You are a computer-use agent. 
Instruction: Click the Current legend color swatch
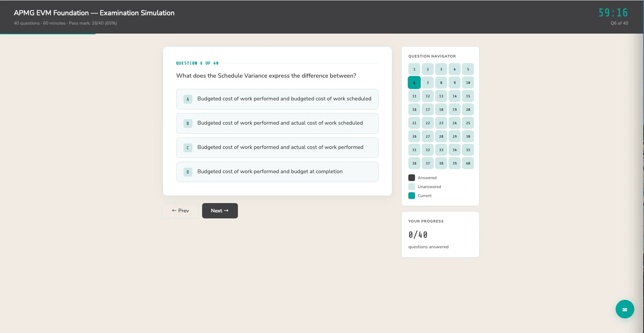tap(412, 196)
